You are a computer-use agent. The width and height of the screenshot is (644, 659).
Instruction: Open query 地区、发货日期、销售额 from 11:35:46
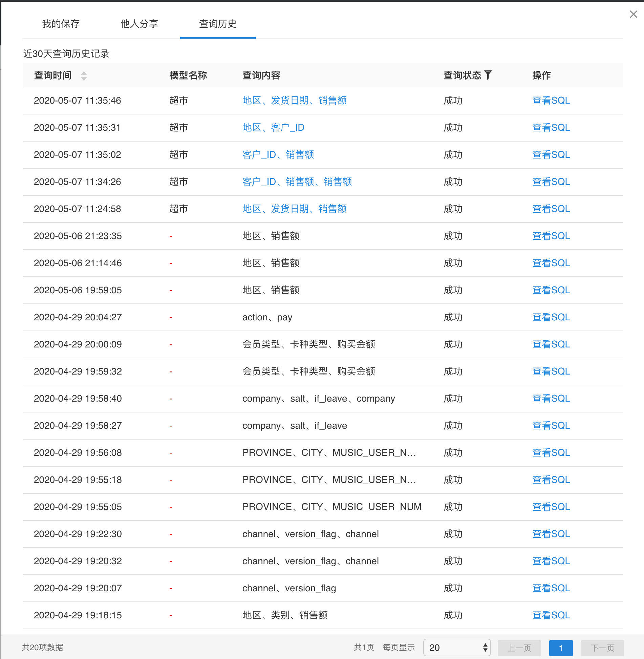[x=295, y=101]
